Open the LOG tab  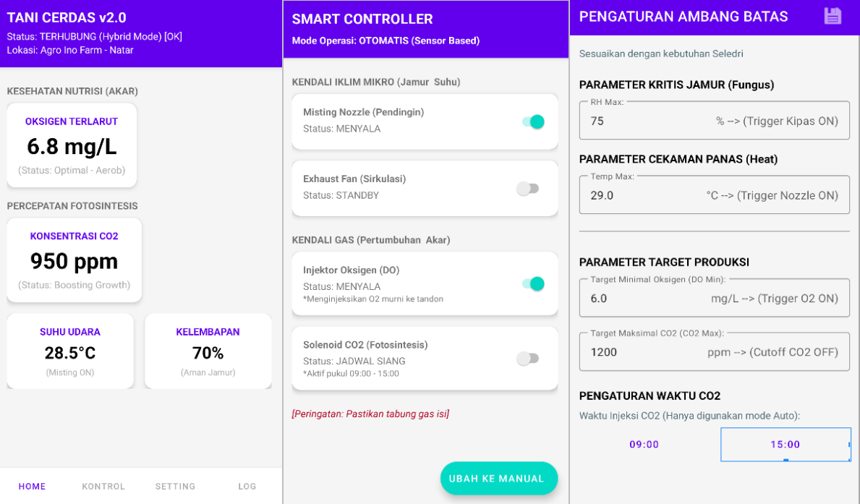[x=247, y=486]
